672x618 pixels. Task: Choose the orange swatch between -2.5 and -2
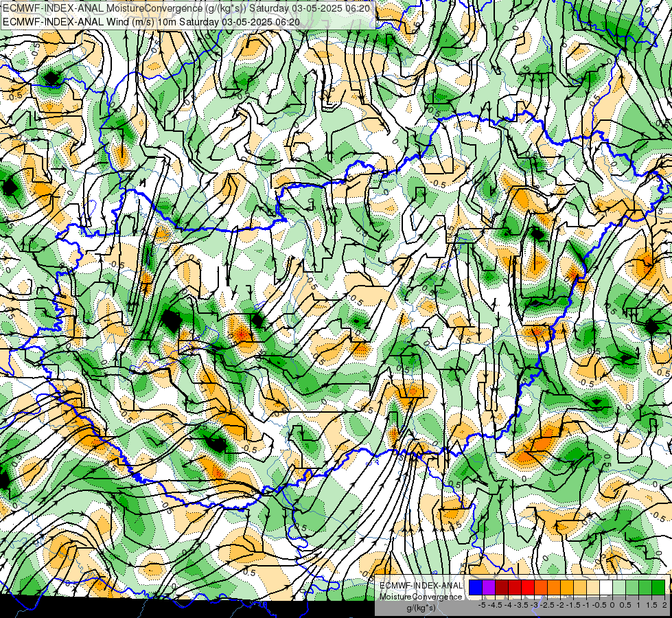pos(554,588)
